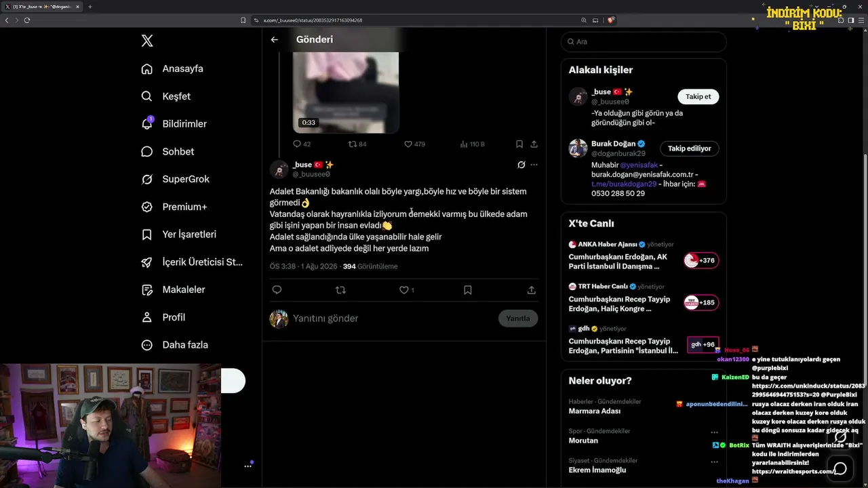Share _buse's main post
This screenshot has height=488, width=868.
(x=531, y=290)
